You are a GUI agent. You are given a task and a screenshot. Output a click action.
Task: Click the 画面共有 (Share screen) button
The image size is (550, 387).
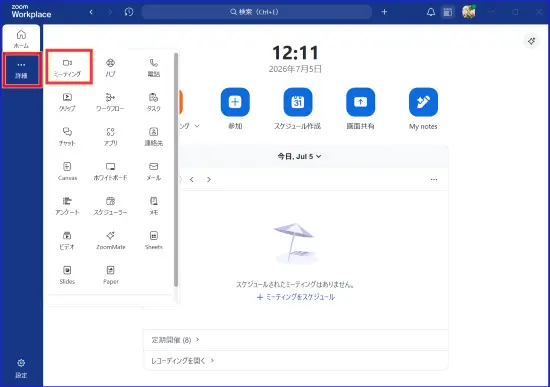pyautogui.click(x=360, y=102)
